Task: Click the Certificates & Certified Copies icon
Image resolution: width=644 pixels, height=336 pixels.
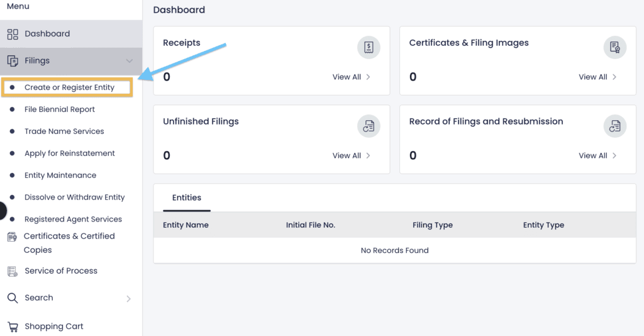Action: (x=13, y=237)
